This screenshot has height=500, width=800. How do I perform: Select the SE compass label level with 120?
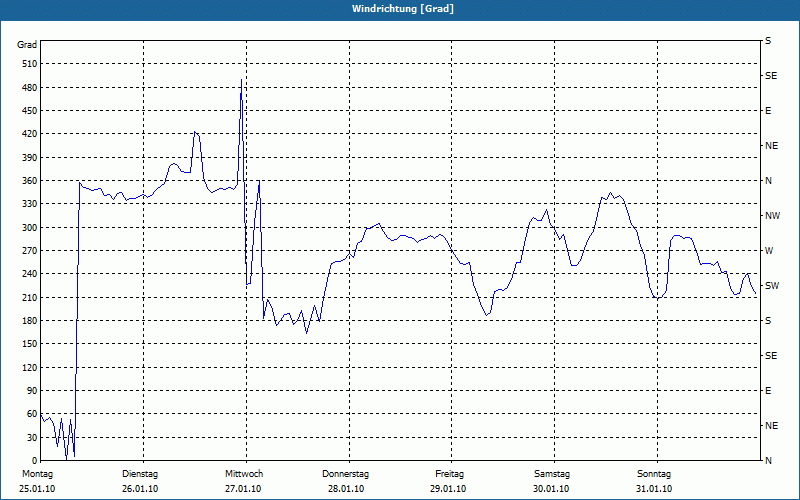point(771,356)
